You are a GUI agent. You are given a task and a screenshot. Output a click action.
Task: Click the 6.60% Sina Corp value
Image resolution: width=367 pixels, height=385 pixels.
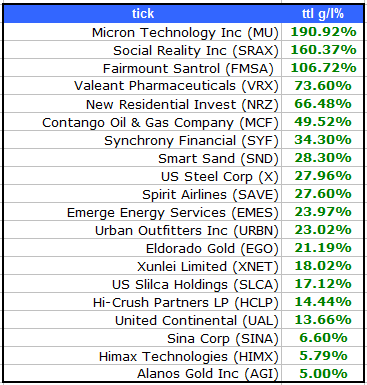[323, 338]
